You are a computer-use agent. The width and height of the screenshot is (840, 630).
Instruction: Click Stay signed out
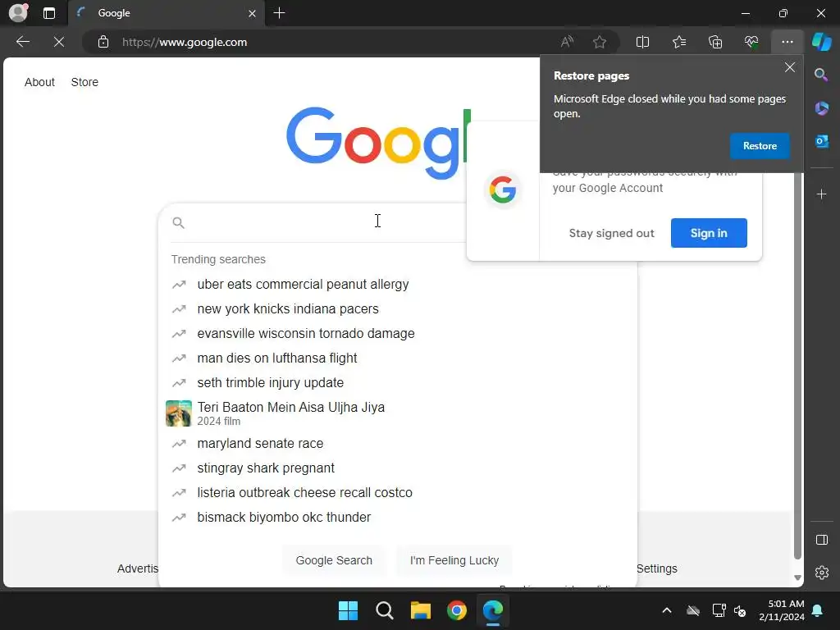pyautogui.click(x=611, y=233)
